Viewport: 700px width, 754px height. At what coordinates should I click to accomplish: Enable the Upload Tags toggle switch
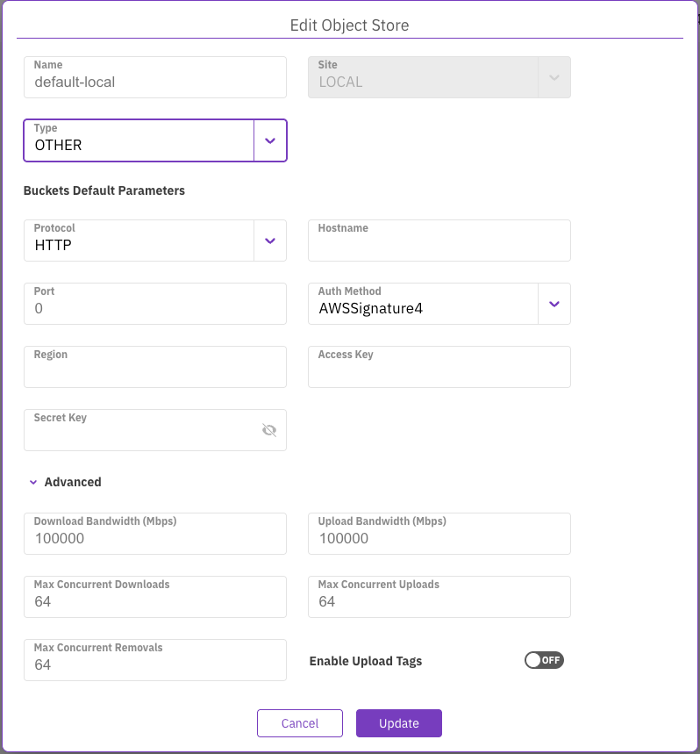pos(544,660)
